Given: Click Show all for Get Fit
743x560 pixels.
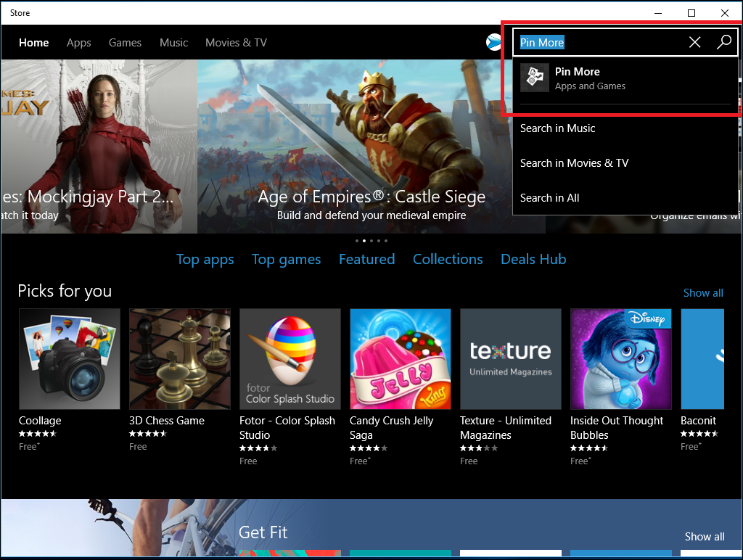Looking at the screenshot, I should pyautogui.click(x=705, y=536).
